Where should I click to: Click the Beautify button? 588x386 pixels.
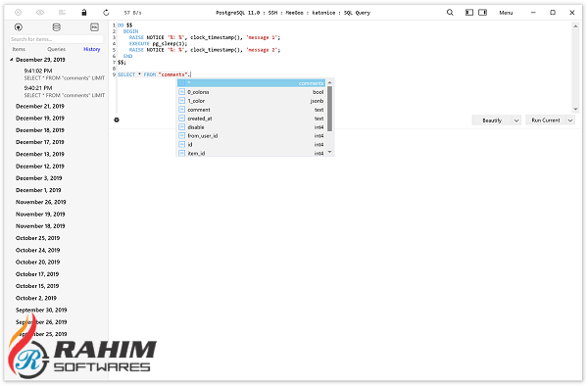492,121
